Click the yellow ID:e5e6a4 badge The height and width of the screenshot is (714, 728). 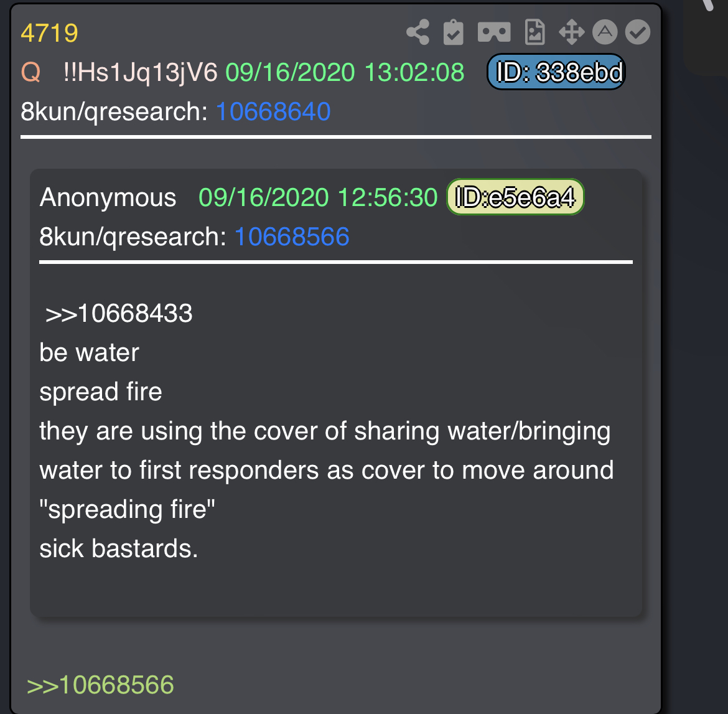pyautogui.click(x=515, y=197)
